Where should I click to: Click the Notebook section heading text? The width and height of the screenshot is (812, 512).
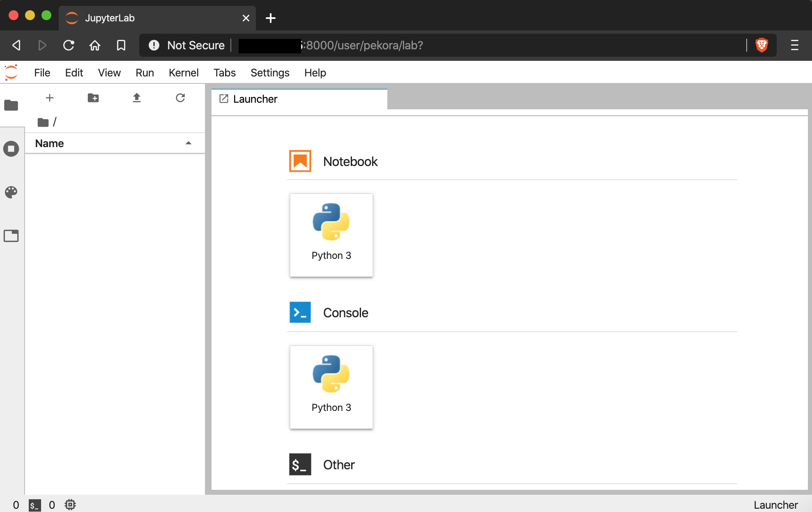tap(350, 161)
